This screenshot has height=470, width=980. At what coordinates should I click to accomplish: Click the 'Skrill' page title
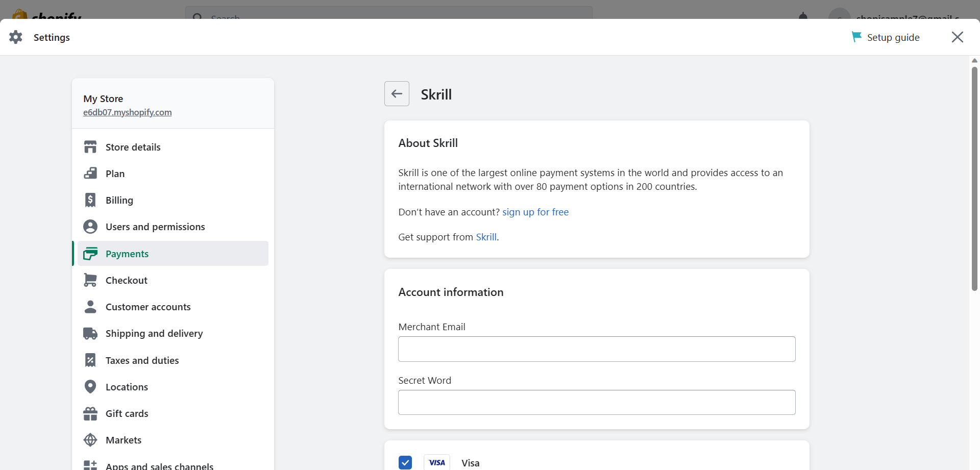pyautogui.click(x=436, y=94)
